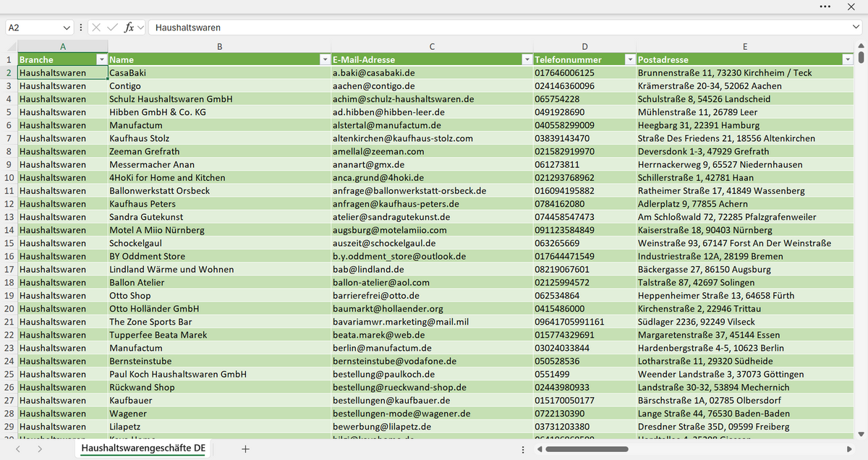Select cell Paul Koch Haushaltswaren GmbH
This screenshot has height=460, width=868.
(x=219, y=374)
